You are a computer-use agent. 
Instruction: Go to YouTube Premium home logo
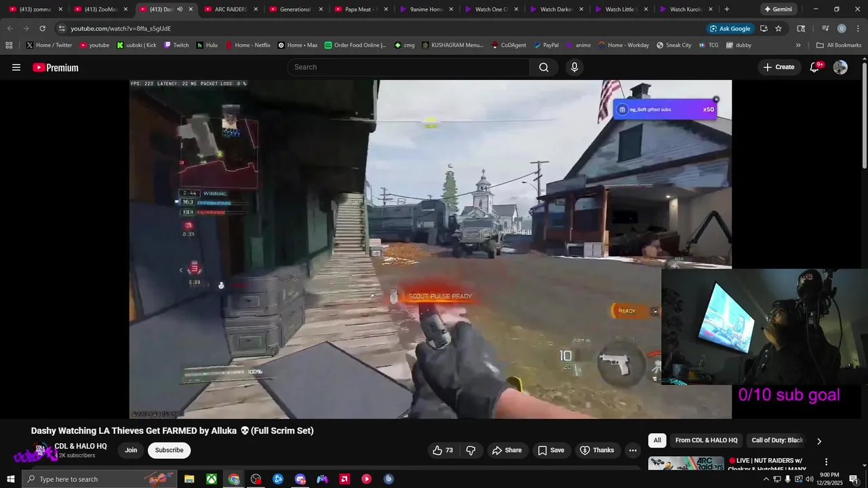[x=56, y=67]
